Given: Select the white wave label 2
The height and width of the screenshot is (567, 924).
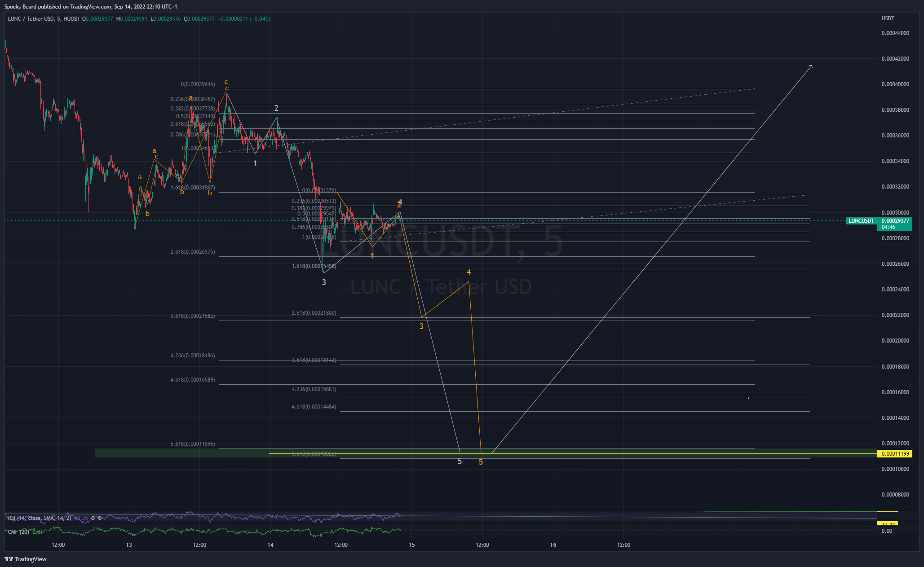Looking at the screenshot, I should 276,108.
